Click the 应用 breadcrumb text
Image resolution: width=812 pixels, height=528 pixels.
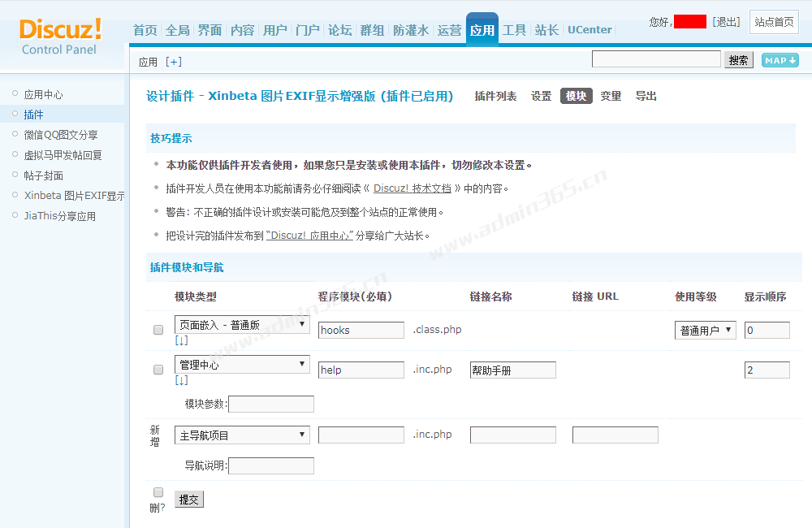click(x=148, y=63)
